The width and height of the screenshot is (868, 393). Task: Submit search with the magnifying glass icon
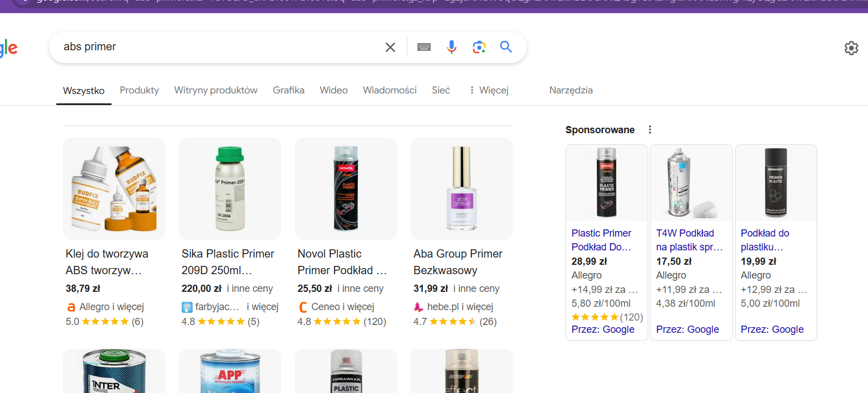point(506,47)
